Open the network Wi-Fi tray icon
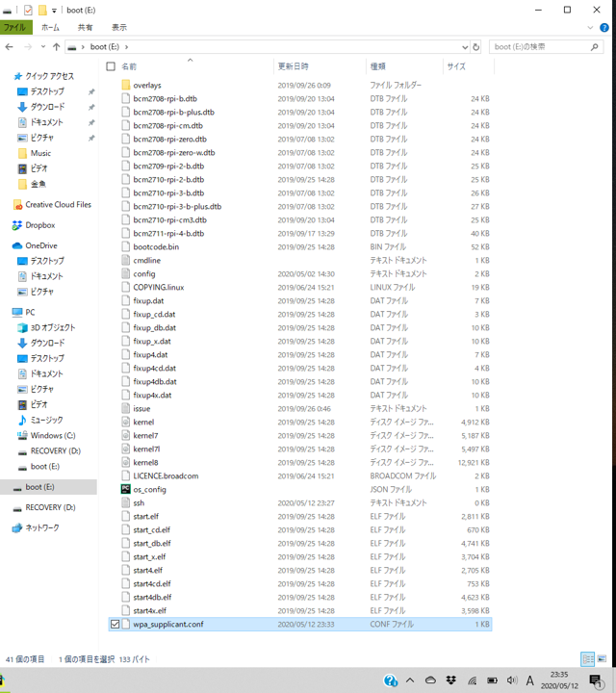 coord(472,680)
